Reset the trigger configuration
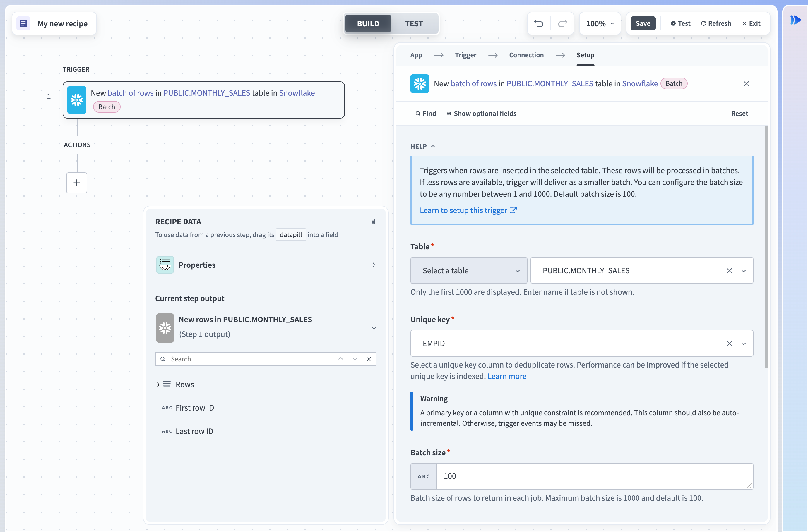808x532 pixels. [x=739, y=114]
